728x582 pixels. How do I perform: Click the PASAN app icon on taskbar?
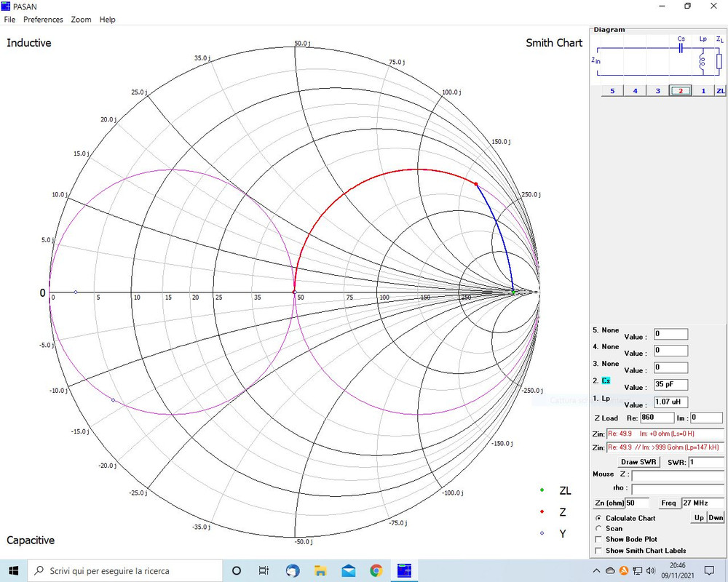404,570
